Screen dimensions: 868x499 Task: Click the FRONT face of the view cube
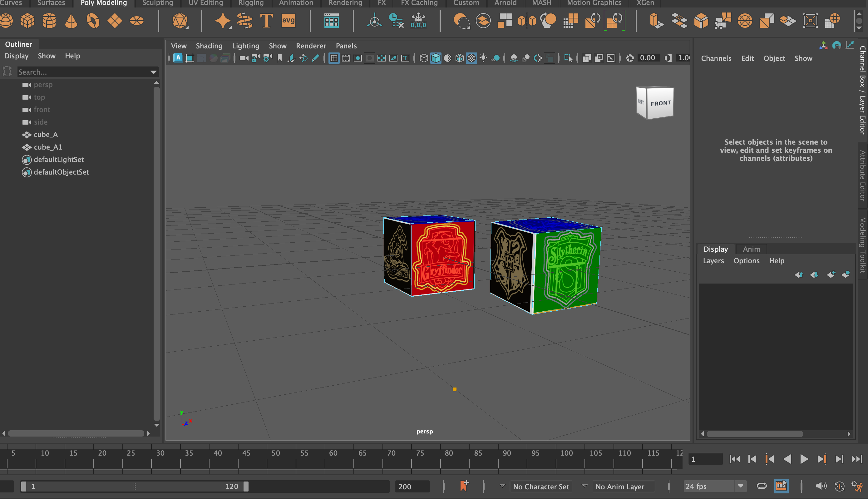[x=660, y=103]
